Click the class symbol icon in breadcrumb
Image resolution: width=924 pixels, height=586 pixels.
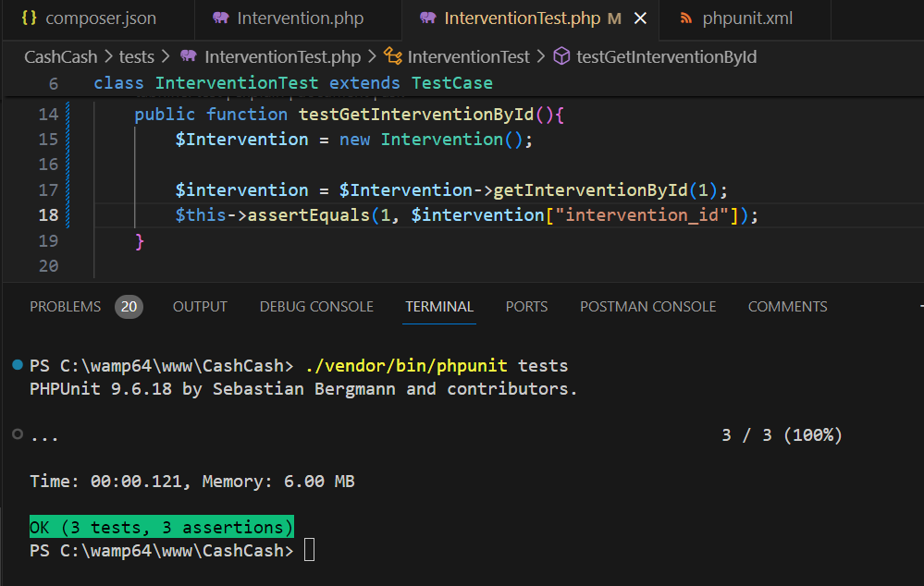(392, 57)
